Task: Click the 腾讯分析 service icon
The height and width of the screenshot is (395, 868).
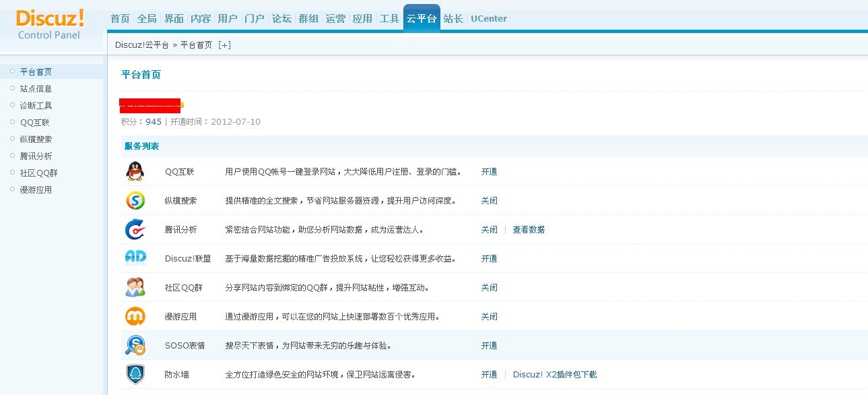Action: pyautogui.click(x=135, y=229)
